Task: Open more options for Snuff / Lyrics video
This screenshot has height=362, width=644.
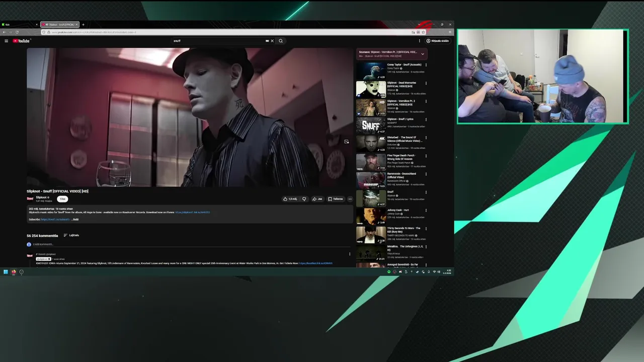Action: pyautogui.click(x=426, y=119)
